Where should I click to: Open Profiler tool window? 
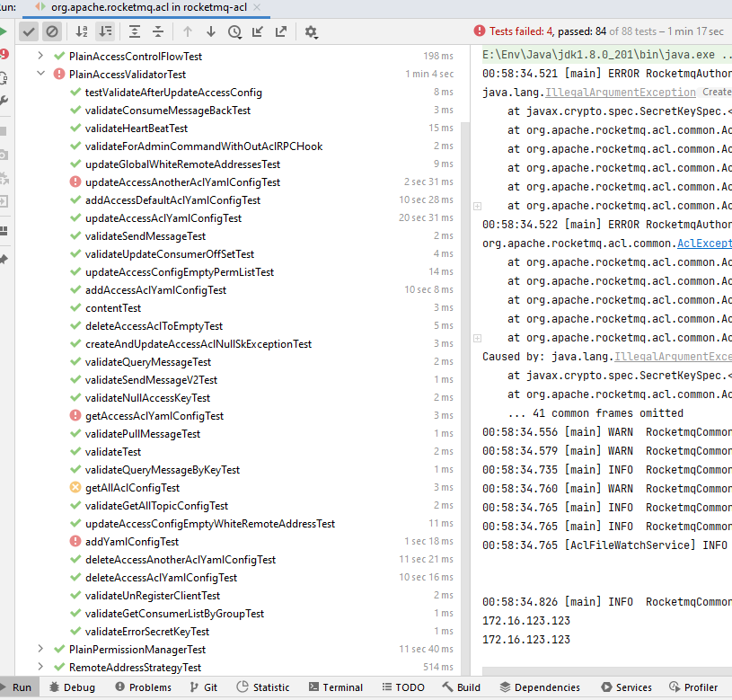693,687
